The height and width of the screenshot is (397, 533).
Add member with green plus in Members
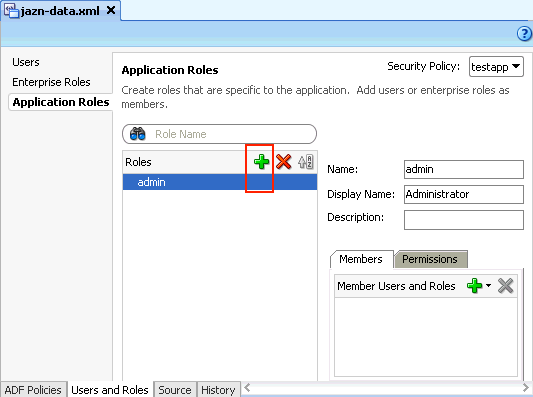(x=475, y=286)
